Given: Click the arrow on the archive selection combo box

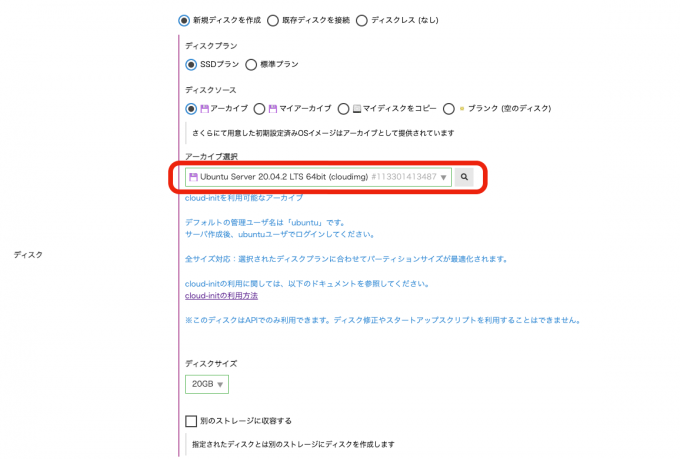Looking at the screenshot, I should click(443, 177).
